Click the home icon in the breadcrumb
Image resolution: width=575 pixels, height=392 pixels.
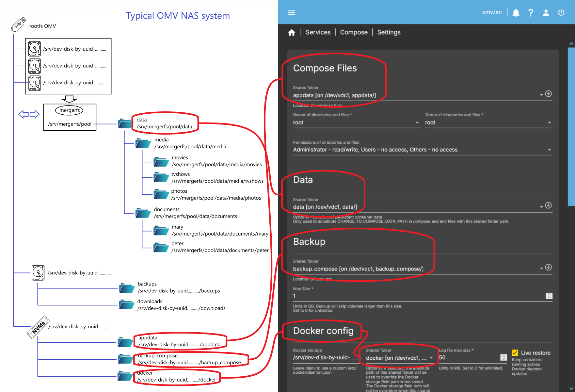click(291, 32)
